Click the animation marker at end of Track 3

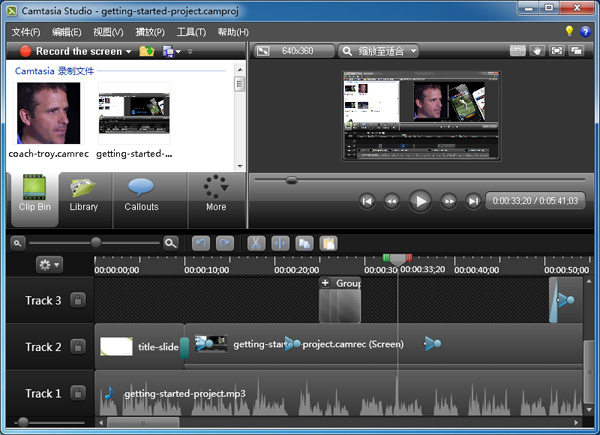point(565,300)
